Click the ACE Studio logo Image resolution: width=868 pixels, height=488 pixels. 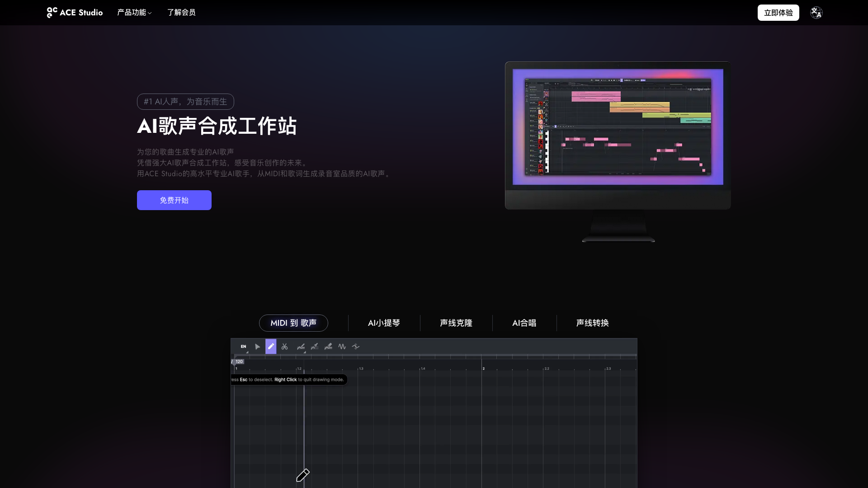coord(75,13)
